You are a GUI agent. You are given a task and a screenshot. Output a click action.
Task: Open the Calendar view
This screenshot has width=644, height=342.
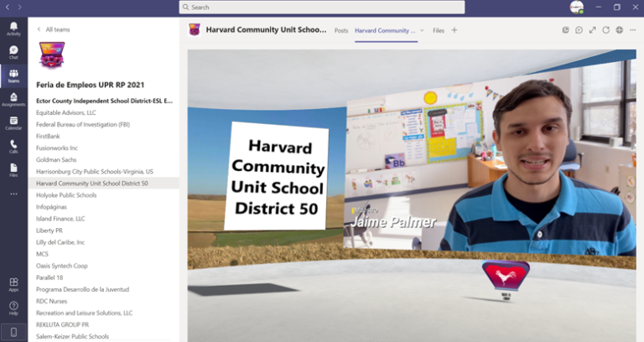tap(13, 122)
